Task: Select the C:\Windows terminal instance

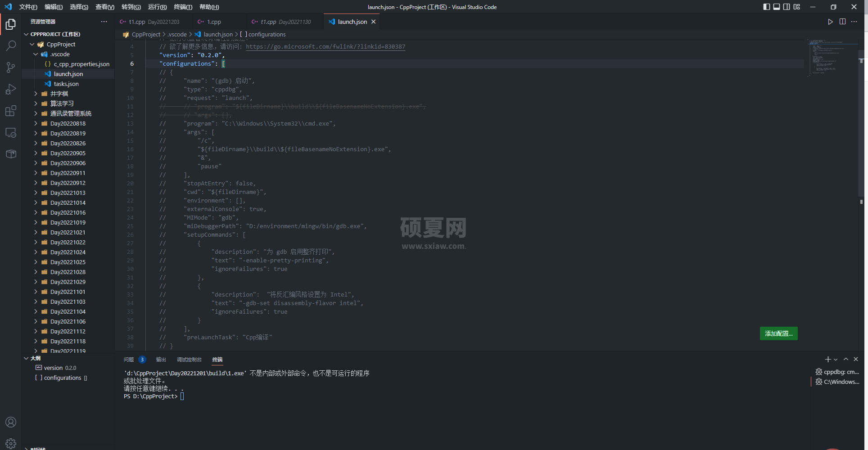Action: pos(837,382)
